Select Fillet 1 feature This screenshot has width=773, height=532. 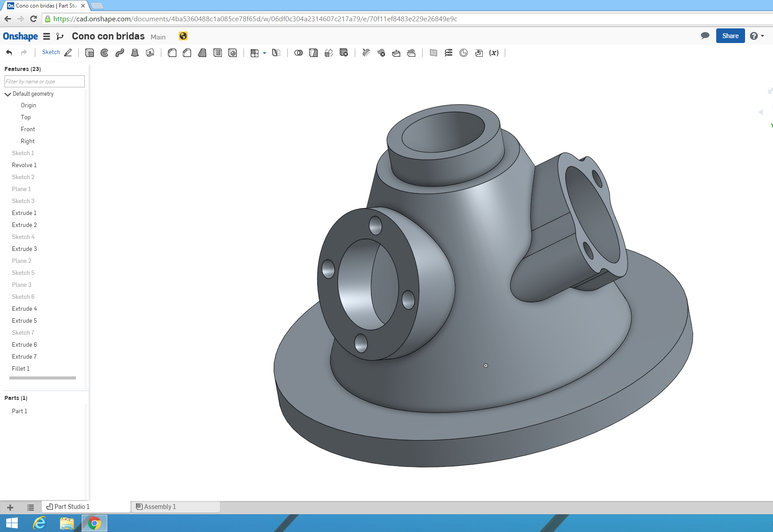[x=21, y=369]
